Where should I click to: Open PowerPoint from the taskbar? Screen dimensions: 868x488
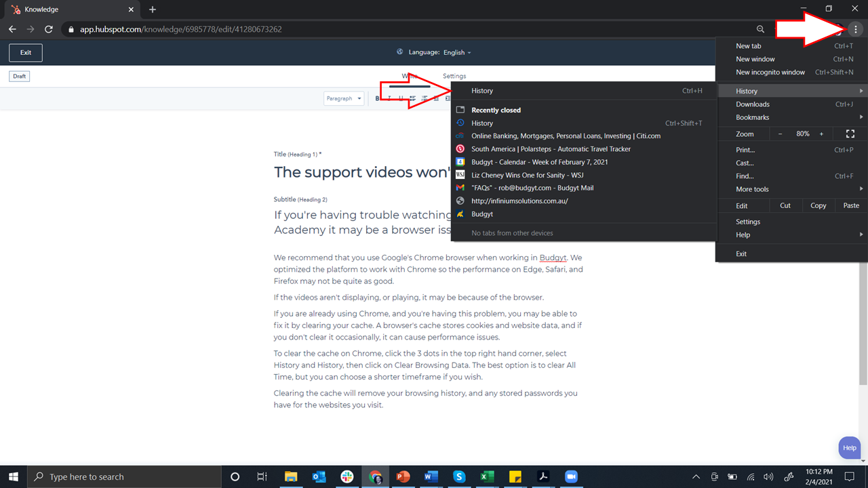tap(403, 476)
